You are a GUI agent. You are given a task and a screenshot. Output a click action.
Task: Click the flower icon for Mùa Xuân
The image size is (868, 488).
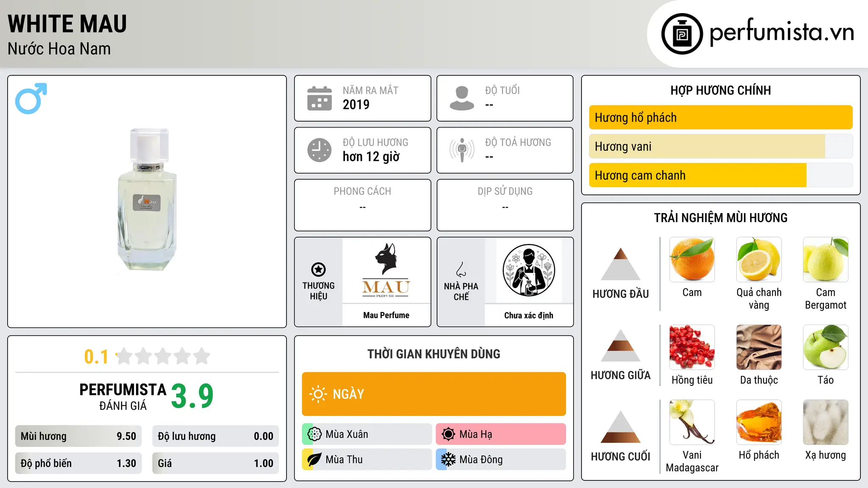click(314, 434)
